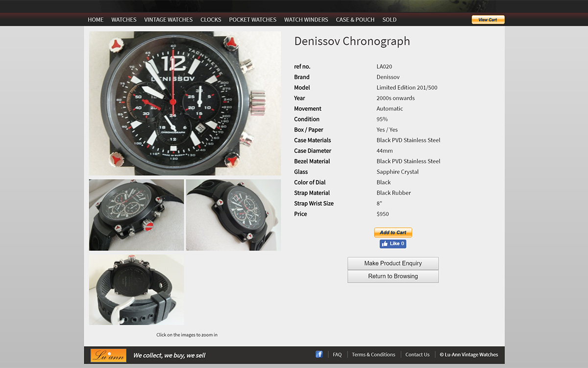Image resolution: width=588 pixels, height=368 pixels.
Task: Open the HOME menu item
Action: [x=96, y=20]
